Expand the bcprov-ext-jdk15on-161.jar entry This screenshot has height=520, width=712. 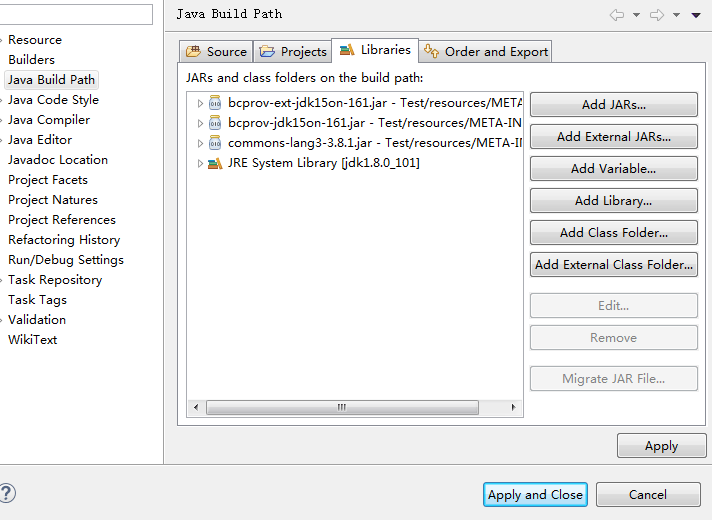click(200, 104)
